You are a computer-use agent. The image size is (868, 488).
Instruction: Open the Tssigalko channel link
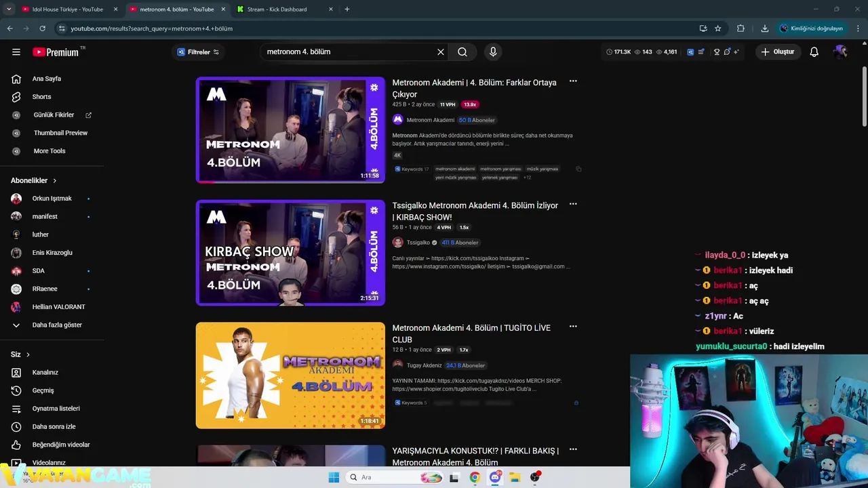point(418,243)
